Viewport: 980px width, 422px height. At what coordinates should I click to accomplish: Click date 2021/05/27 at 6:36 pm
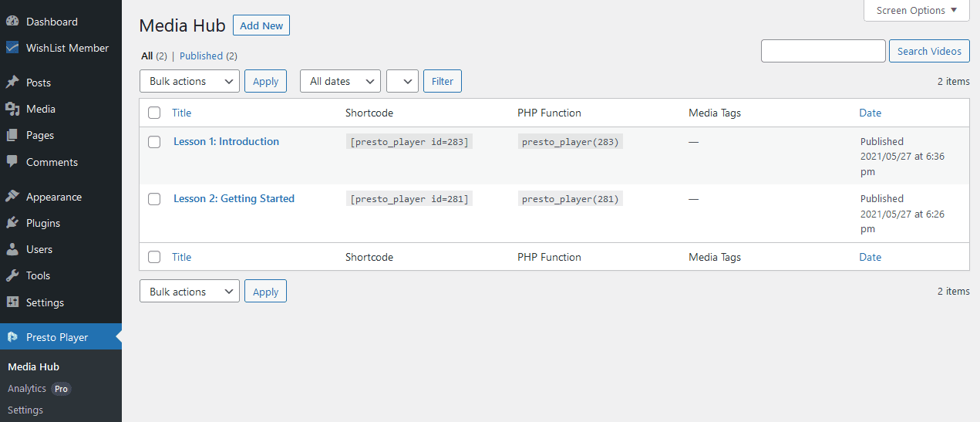coord(902,164)
